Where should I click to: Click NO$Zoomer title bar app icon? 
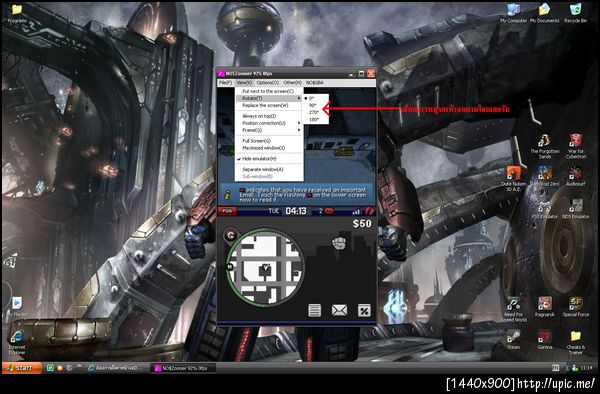[x=221, y=73]
